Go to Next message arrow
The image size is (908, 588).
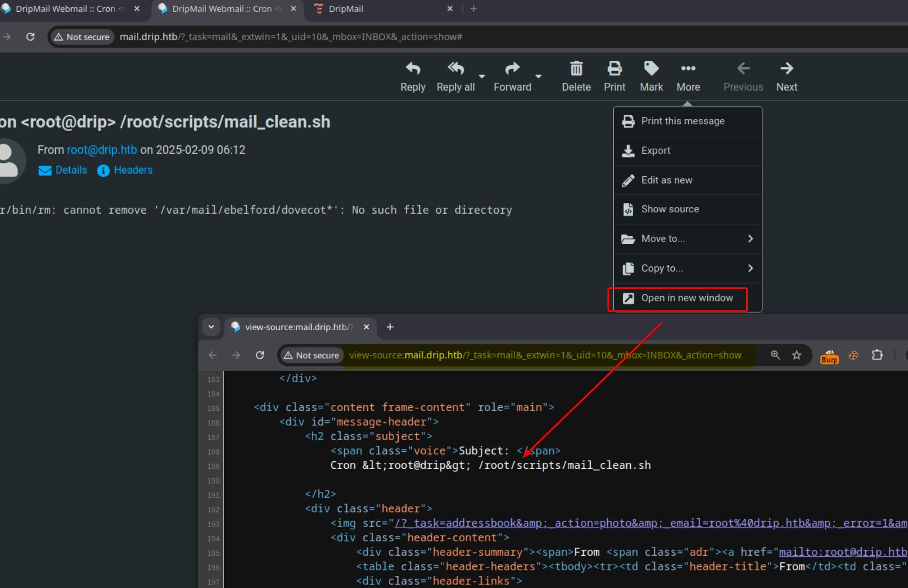tap(786, 69)
